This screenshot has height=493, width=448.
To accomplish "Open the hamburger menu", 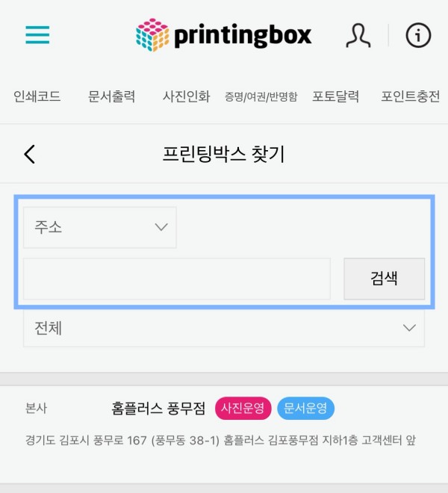I will point(37,35).
